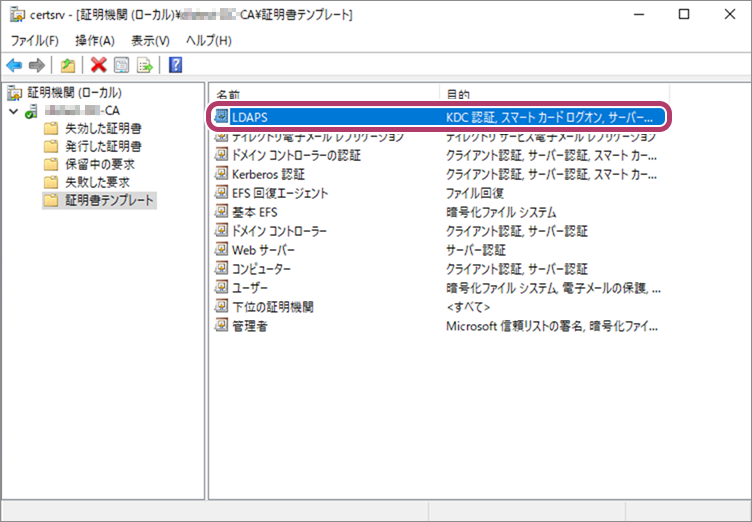Select 失効した証明書 in the tree
Screen dimensions: 752x522
[103, 129]
